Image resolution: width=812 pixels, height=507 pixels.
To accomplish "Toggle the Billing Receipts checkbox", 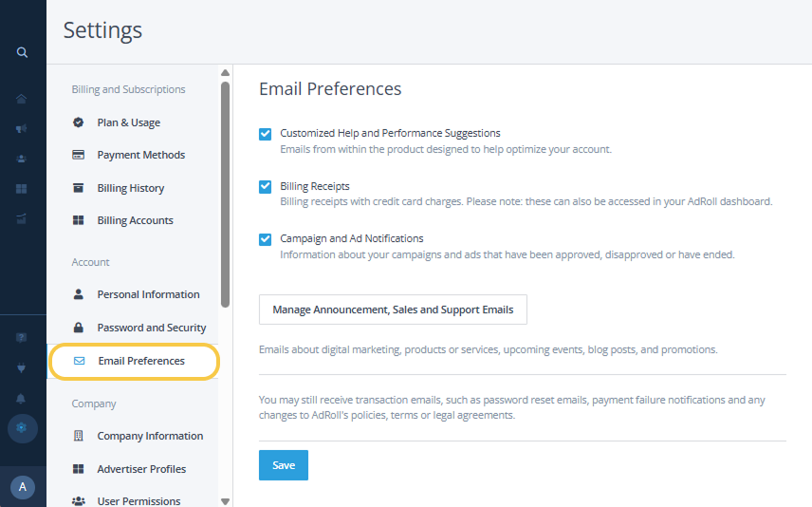I will [x=266, y=187].
